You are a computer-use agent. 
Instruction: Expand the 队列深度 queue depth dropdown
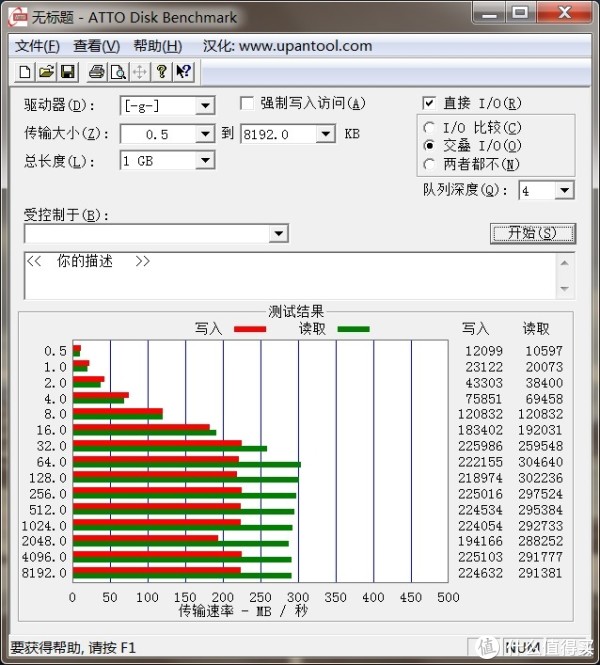565,190
